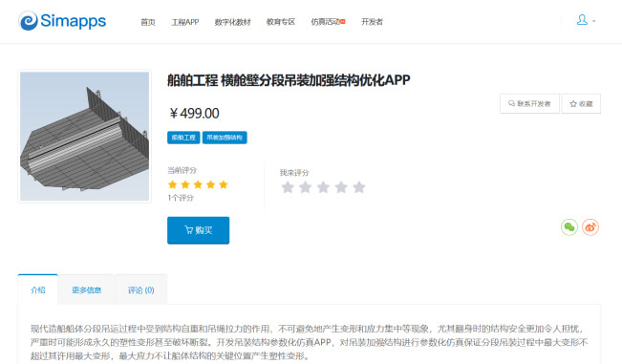Rate three stars under 我来评分

click(323, 187)
